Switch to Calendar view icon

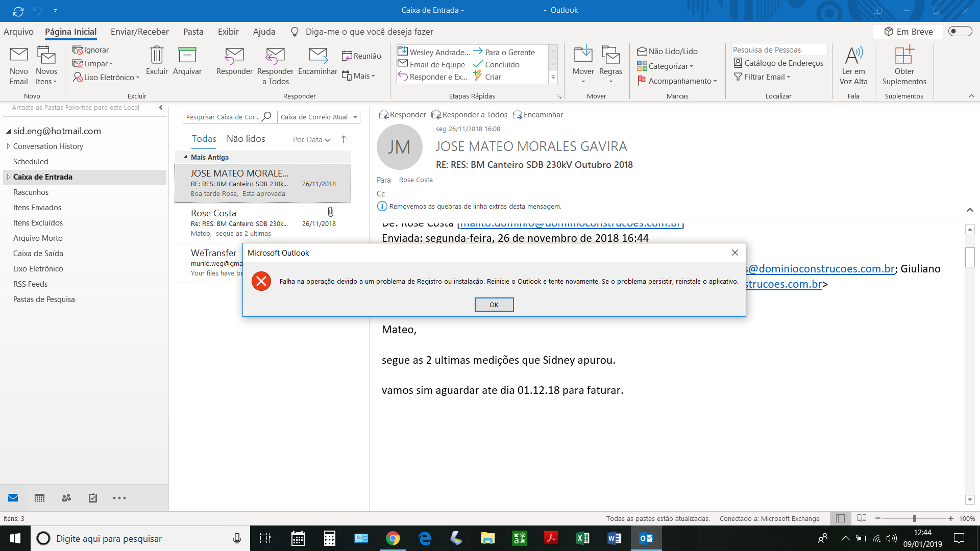tap(39, 498)
